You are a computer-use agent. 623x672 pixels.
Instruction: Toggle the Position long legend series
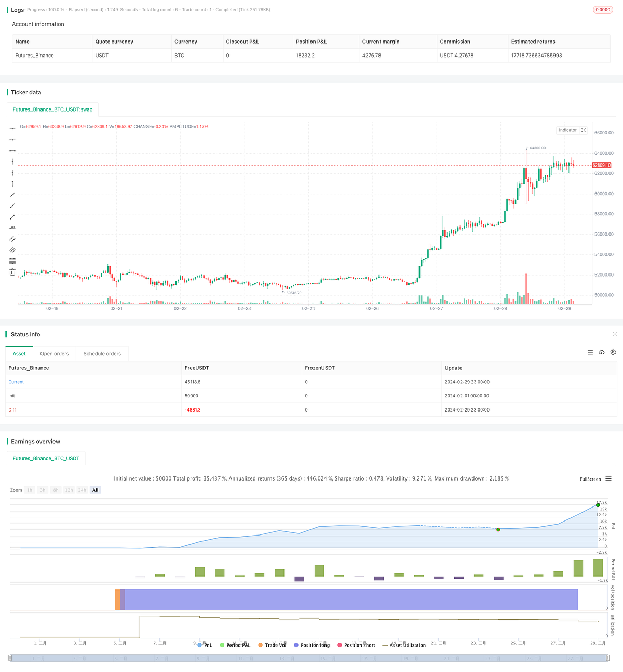[311, 645]
